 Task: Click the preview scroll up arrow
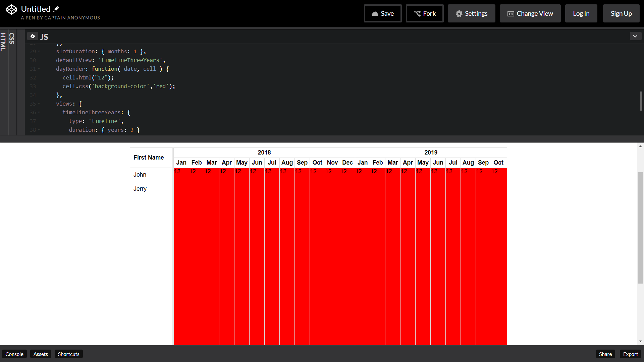coord(640,146)
